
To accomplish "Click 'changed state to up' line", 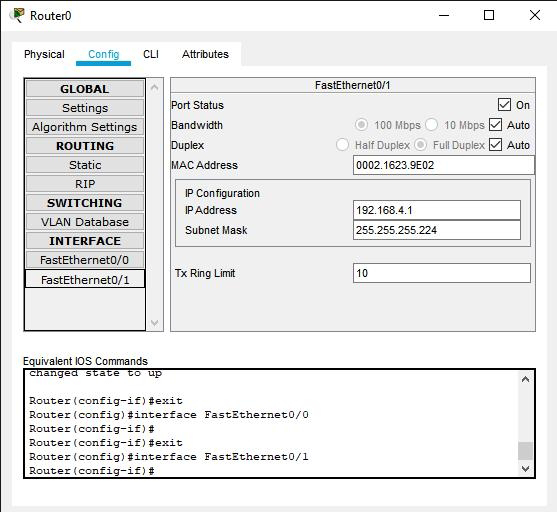I will click(x=96, y=373).
